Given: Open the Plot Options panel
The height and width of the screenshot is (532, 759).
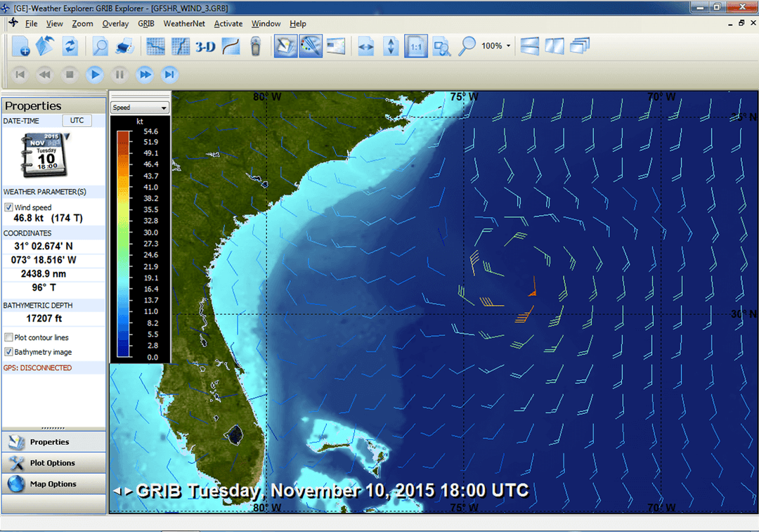Looking at the screenshot, I should [53, 463].
